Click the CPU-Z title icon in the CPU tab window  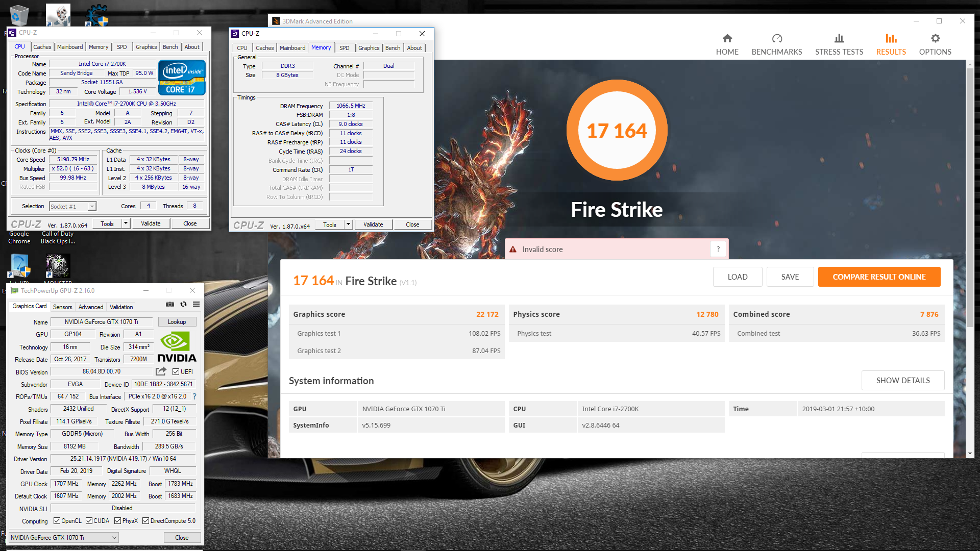click(12, 33)
